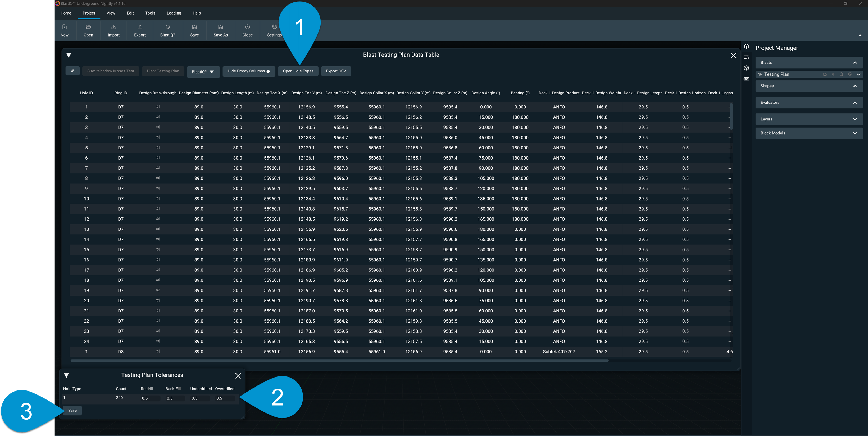
Task: Open Settings from the toolbar
Action: point(274,27)
